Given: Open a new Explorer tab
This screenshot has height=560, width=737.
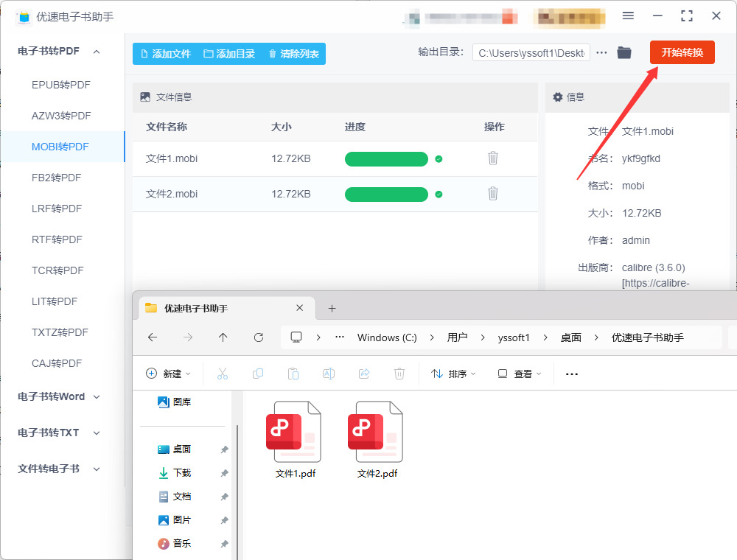Looking at the screenshot, I should pyautogui.click(x=332, y=308).
